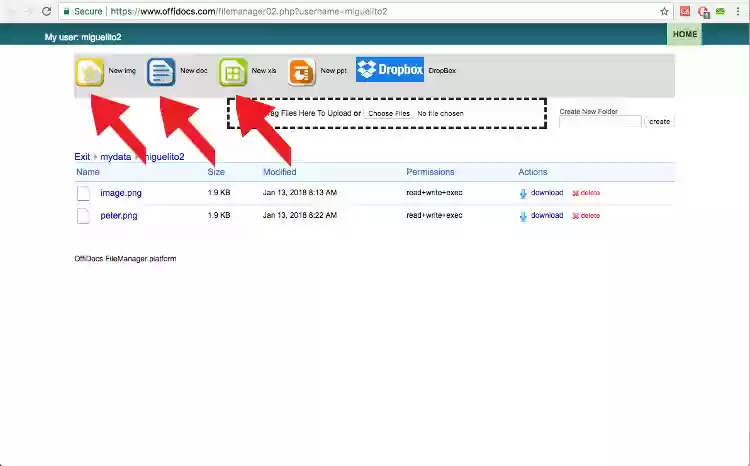Click the red browser extension icon
The width and height of the screenshot is (750, 466).
point(685,11)
